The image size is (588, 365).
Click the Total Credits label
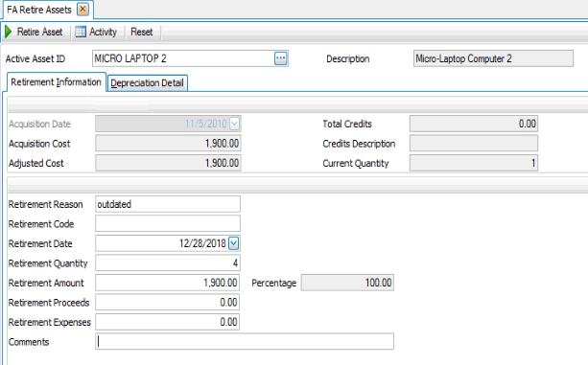347,124
